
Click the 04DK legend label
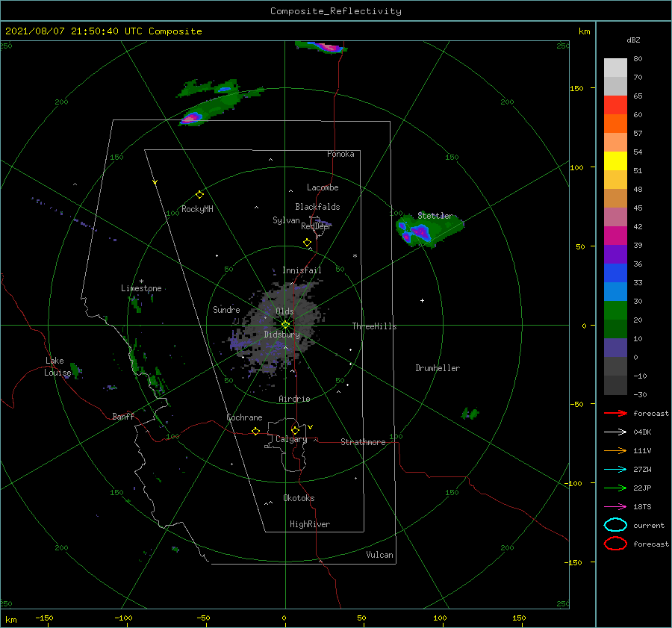(642, 432)
